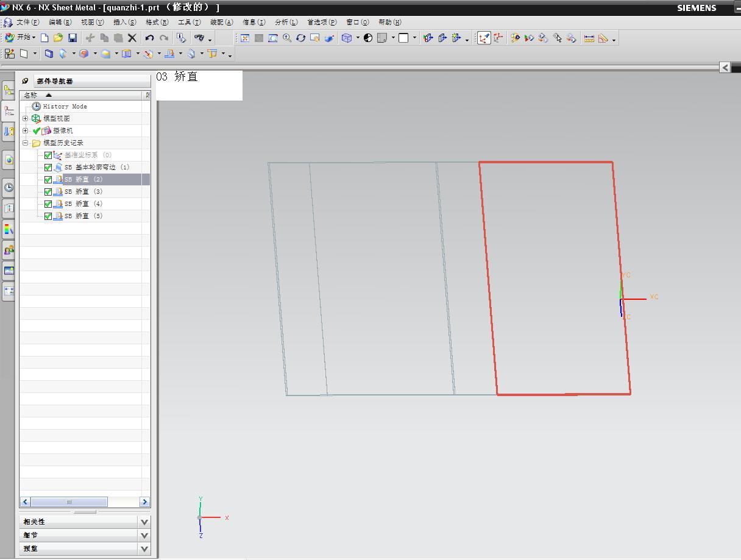
Task: Open the 编辑(E) menu
Action: (60, 22)
